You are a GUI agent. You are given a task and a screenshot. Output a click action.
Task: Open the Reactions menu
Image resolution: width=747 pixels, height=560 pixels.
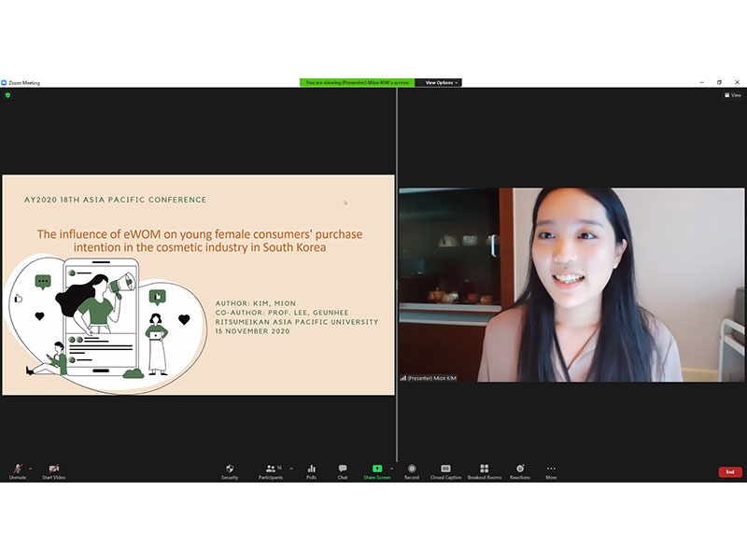pyautogui.click(x=520, y=469)
